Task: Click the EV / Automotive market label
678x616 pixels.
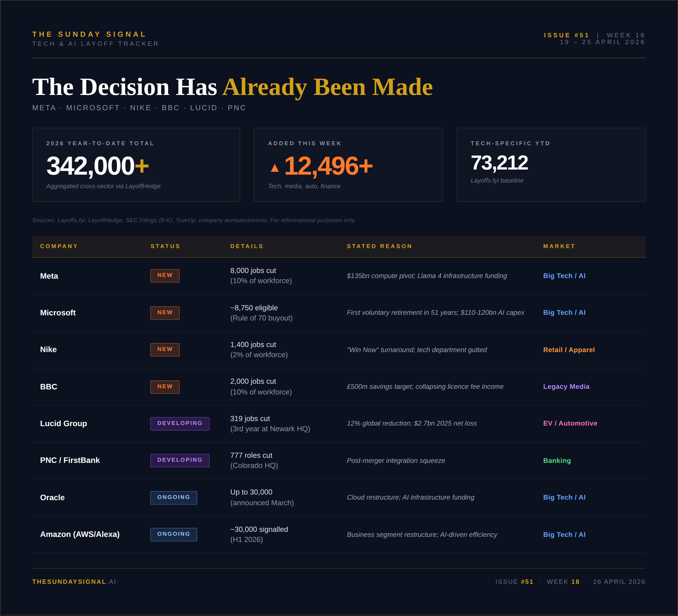Action: 570,423
